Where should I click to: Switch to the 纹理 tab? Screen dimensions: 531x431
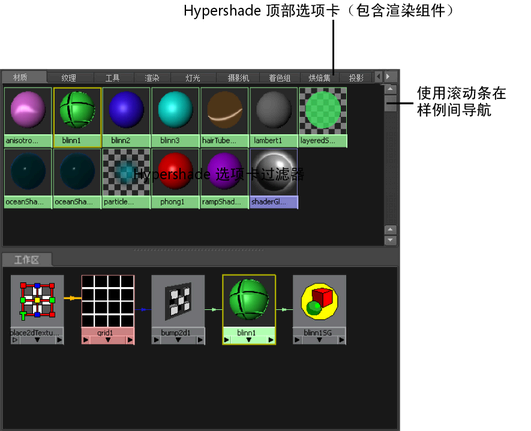69,78
